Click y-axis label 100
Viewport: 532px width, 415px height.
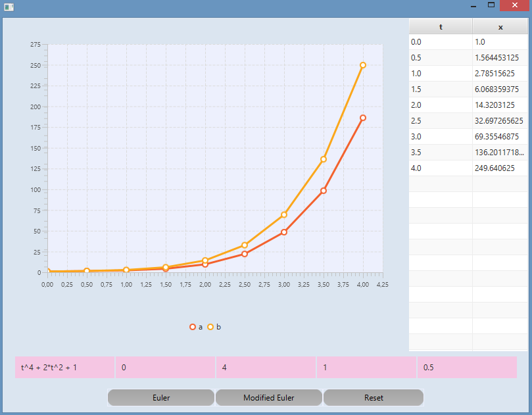coord(36,189)
